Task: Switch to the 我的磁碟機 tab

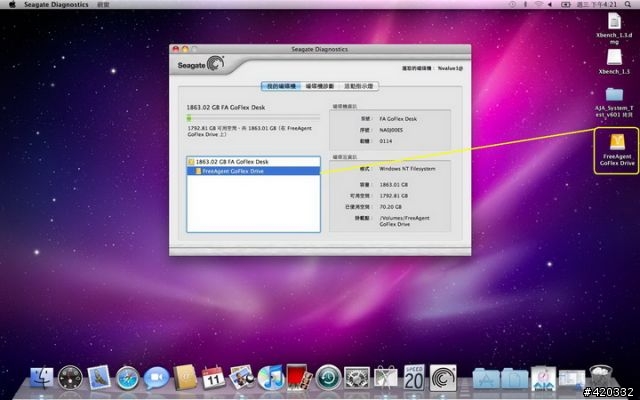Action: pyautogui.click(x=281, y=86)
